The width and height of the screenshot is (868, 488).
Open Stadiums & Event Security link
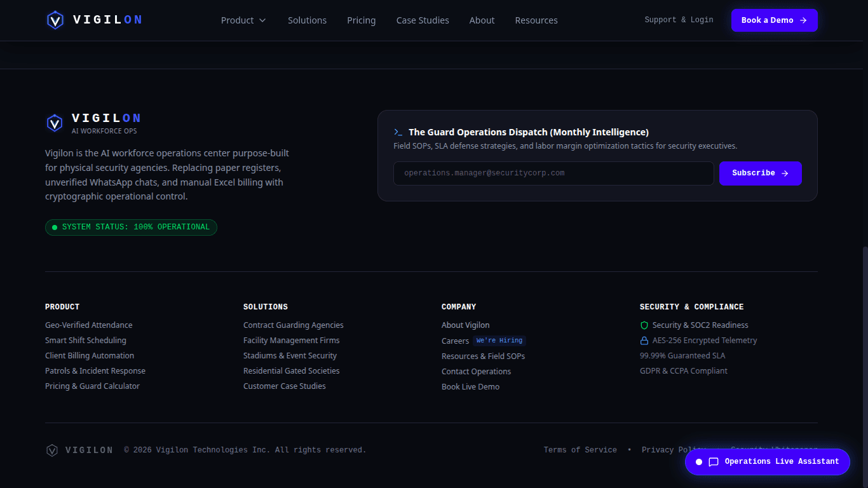(x=290, y=356)
